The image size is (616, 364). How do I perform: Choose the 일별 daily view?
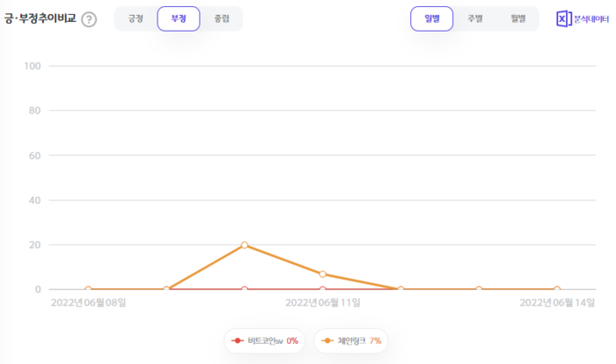[x=431, y=18]
